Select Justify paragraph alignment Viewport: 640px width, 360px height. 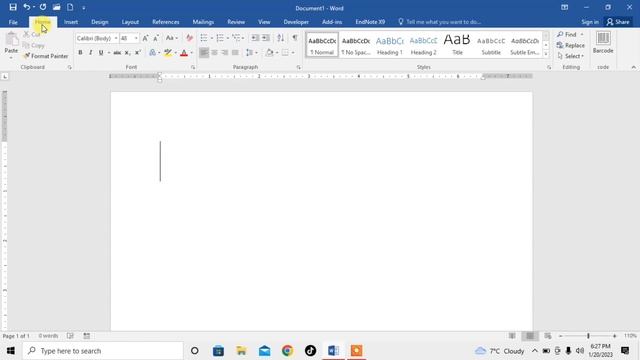pyautogui.click(x=235, y=52)
